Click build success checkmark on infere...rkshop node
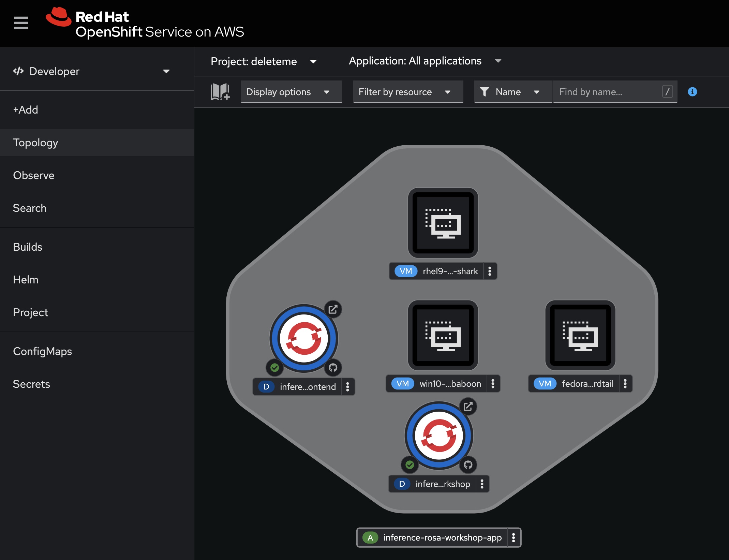Image resolution: width=729 pixels, height=560 pixels. [x=410, y=465]
